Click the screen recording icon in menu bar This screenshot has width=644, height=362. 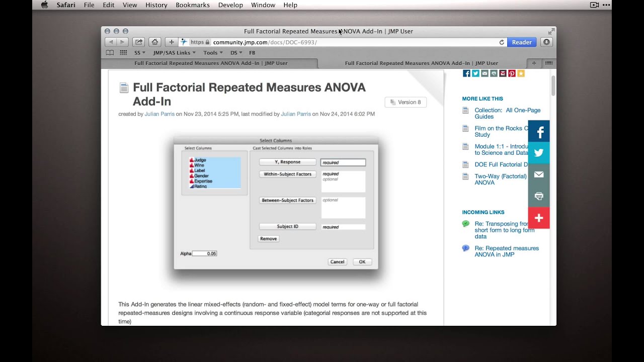tap(594, 5)
